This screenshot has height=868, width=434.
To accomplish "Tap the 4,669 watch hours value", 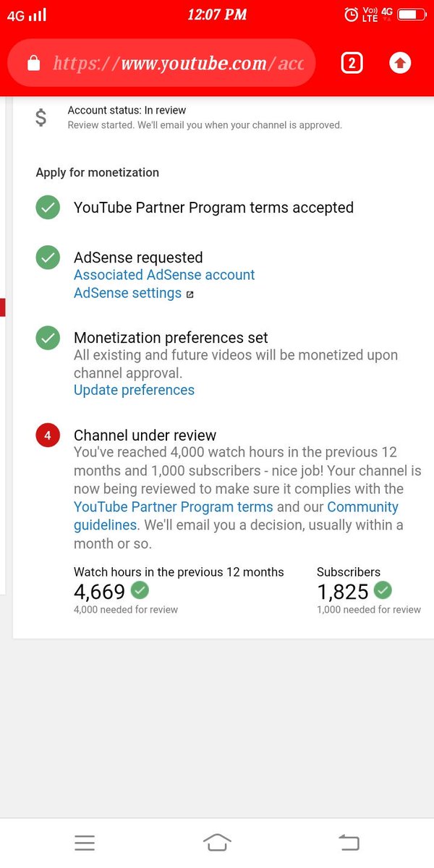I will (x=100, y=592).
